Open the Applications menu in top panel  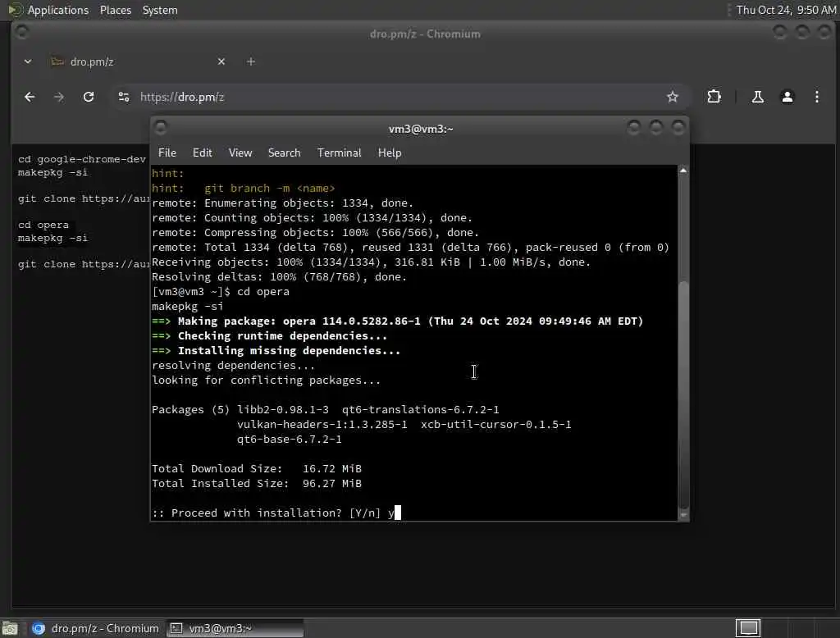58,10
